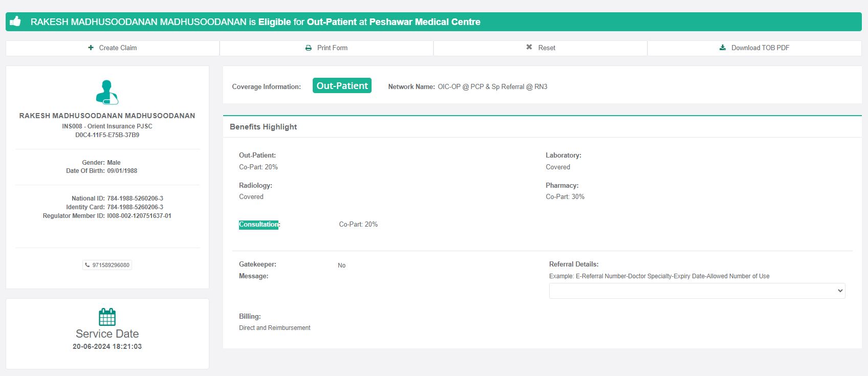Click the X icon beside Reset
This screenshot has width=868, height=376.
[529, 47]
